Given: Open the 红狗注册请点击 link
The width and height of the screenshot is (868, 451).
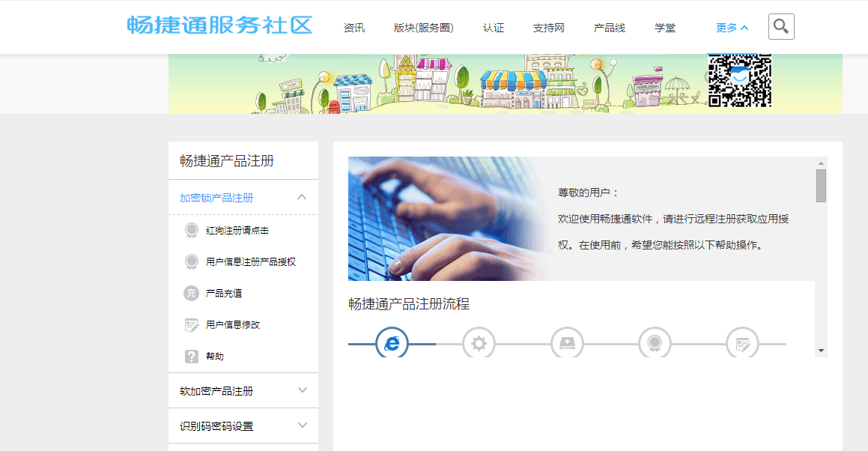Looking at the screenshot, I should coord(237,231).
